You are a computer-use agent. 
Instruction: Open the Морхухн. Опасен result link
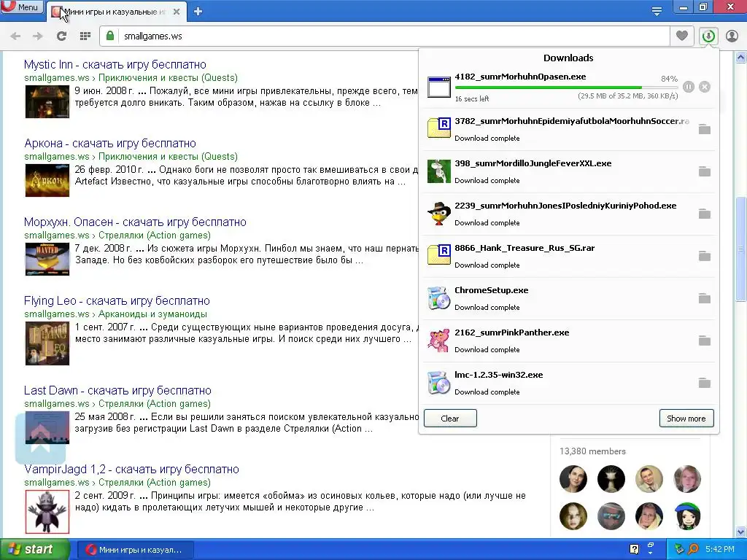click(135, 222)
